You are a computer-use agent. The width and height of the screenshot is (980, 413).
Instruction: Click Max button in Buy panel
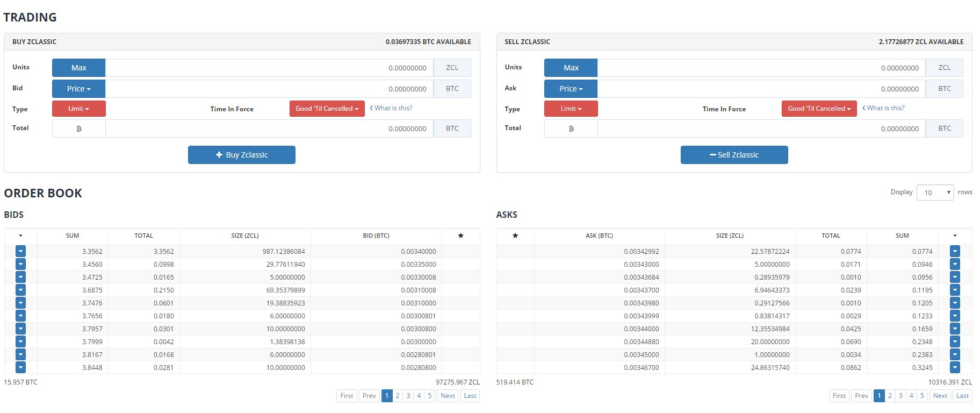[79, 68]
